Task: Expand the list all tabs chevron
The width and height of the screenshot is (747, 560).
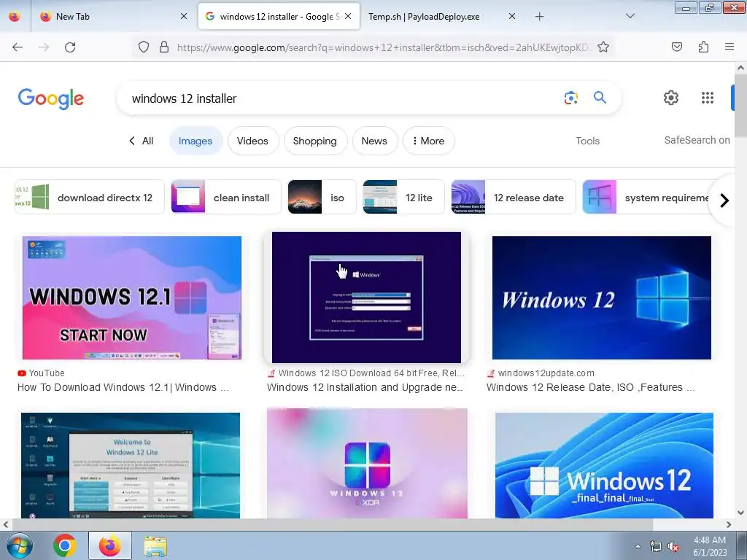Action: 630,17
